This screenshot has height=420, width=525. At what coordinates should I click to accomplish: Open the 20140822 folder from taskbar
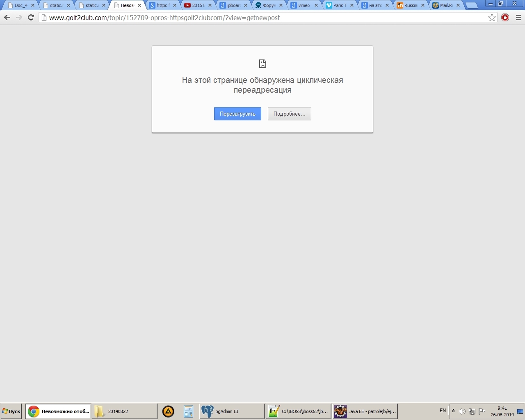click(124, 411)
